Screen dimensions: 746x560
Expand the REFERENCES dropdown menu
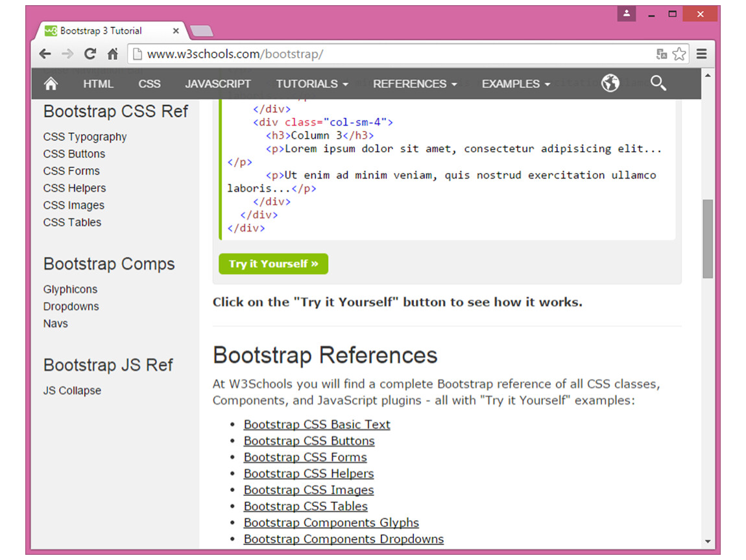[415, 84]
